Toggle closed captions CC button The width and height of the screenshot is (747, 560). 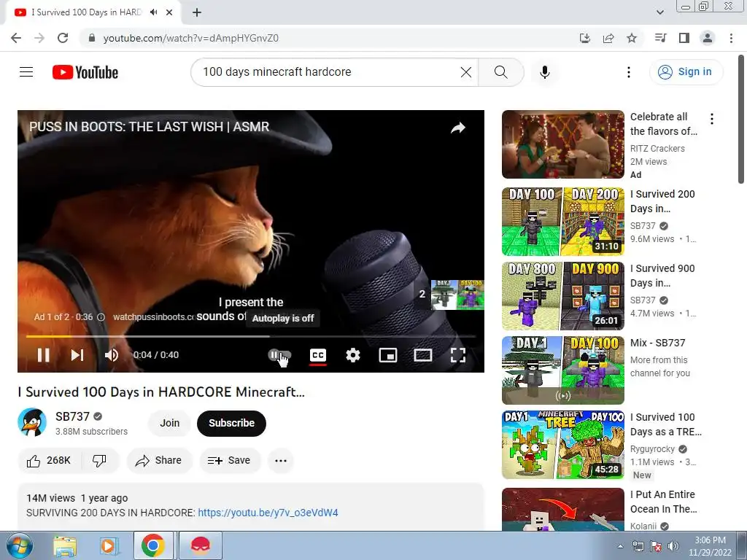click(x=318, y=355)
